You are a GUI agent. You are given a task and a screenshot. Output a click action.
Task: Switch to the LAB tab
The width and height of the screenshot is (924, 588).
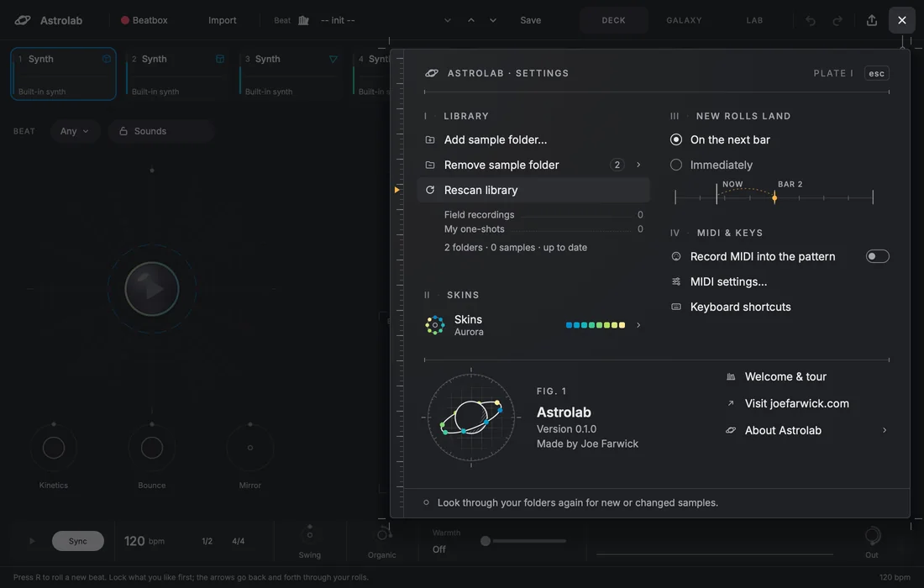754,20
